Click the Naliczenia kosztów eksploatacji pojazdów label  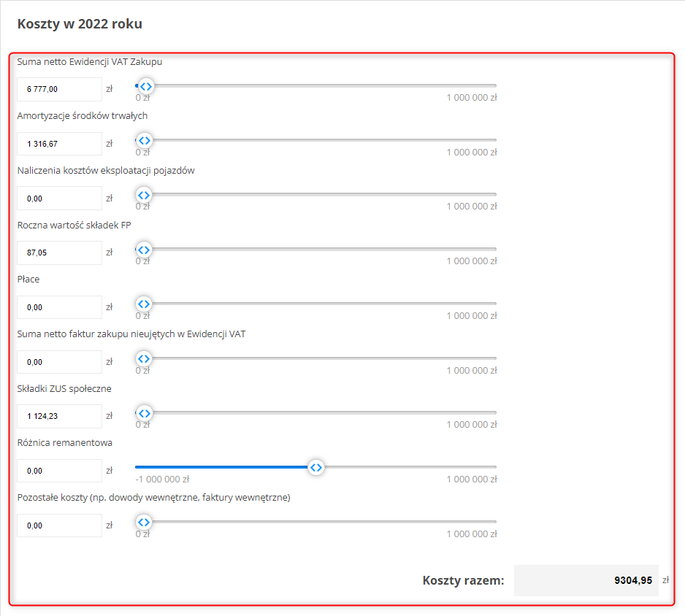pyautogui.click(x=106, y=170)
